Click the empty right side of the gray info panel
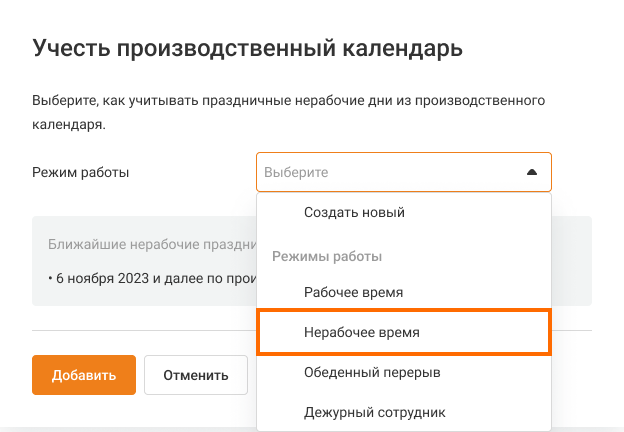The width and height of the screenshot is (624, 432). pos(572,260)
